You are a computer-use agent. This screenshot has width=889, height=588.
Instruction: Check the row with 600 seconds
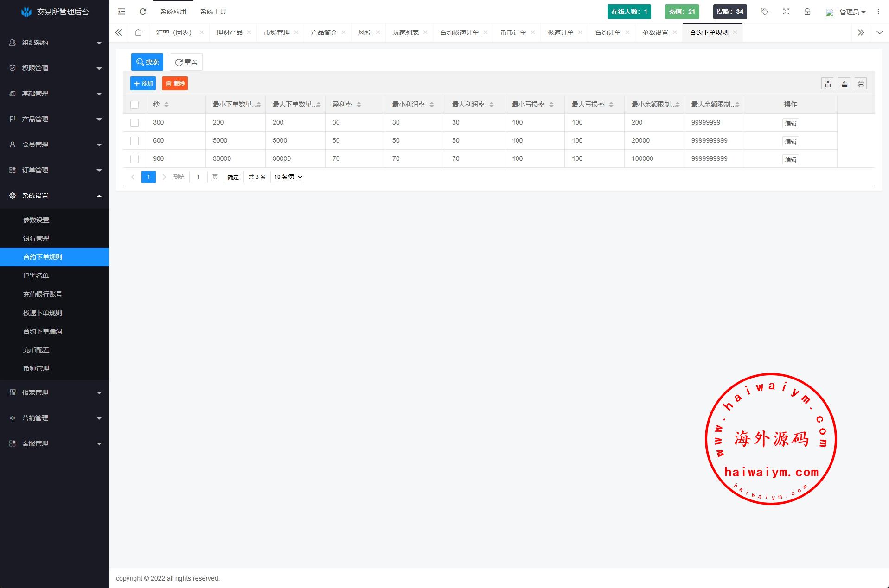click(134, 141)
